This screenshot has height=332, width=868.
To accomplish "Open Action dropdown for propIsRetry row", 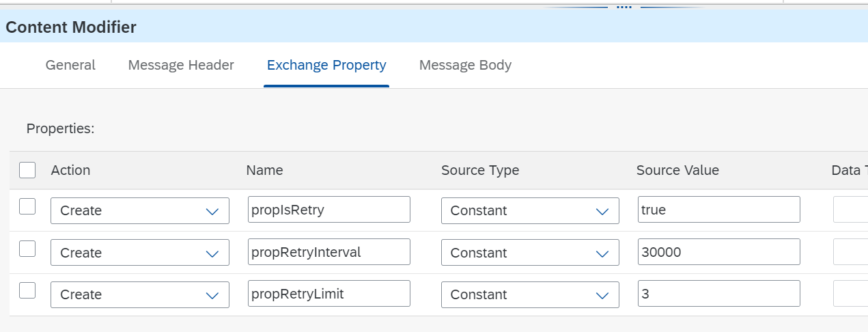I will [140, 210].
